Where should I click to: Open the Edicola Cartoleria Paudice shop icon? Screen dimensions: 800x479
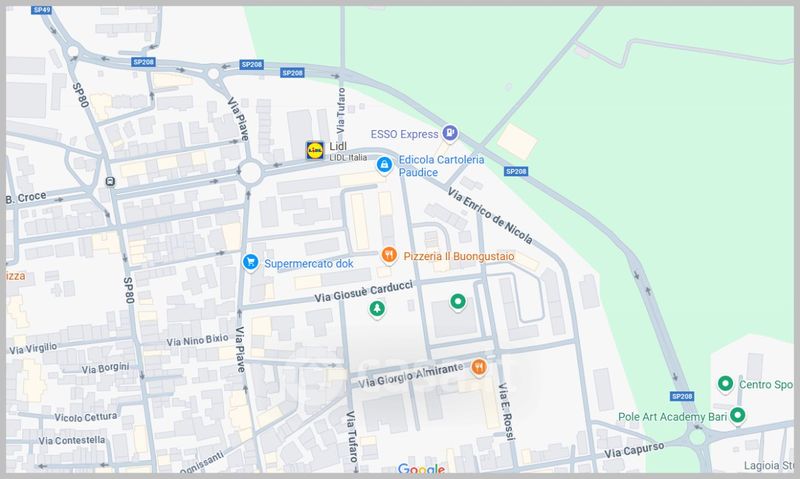tap(383, 167)
